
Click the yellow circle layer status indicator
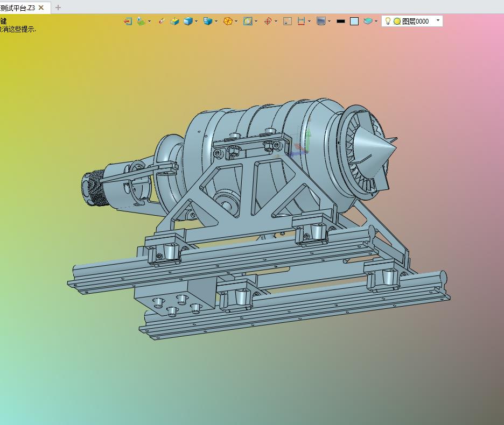(397, 22)
